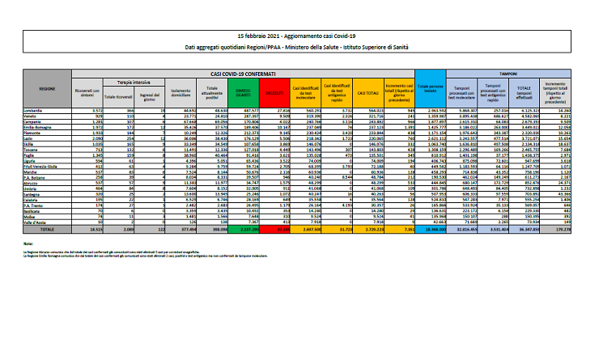Click the Note heading below the table
This screenshot has height=364, width=599.
click(28, 243)
